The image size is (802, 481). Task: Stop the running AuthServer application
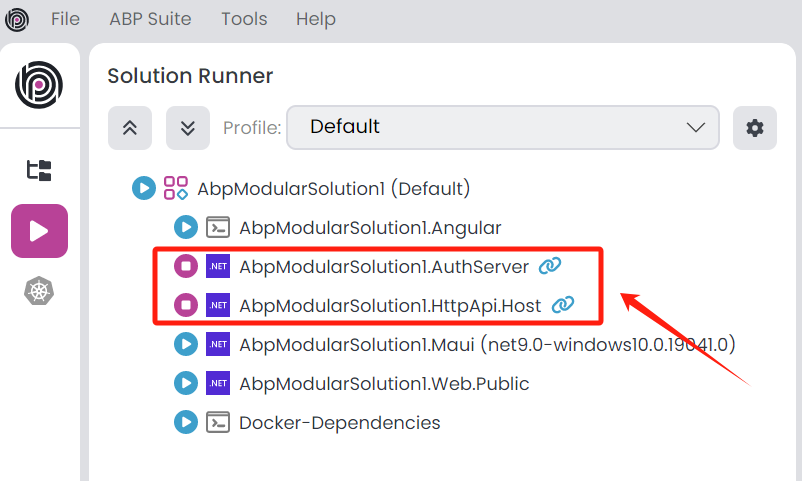[x=185, y=266]
